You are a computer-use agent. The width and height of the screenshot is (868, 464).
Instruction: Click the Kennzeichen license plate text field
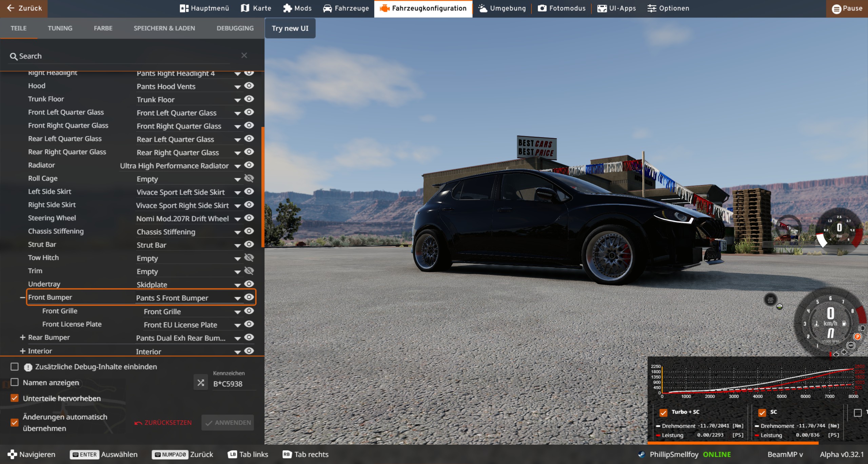click(x=233, y=384)
